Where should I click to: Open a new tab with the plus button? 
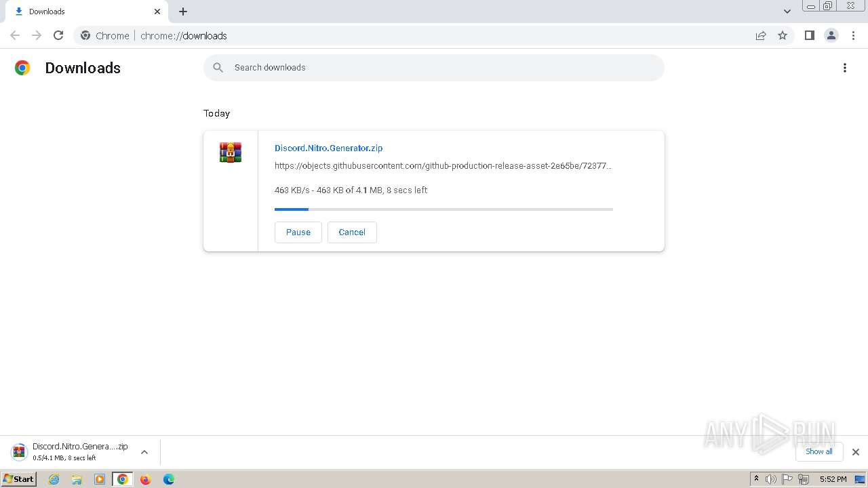tap(183, 12)
